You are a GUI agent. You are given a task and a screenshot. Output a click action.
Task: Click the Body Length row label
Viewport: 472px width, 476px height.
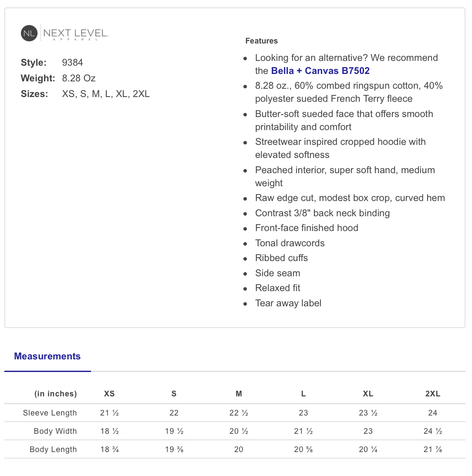click(53, 449)
